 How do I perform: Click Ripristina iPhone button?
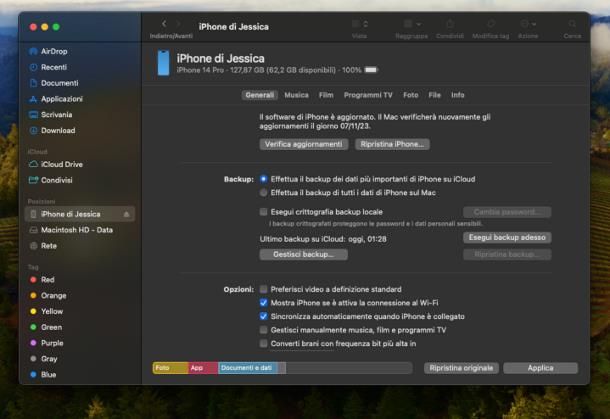tap(392, 144)
